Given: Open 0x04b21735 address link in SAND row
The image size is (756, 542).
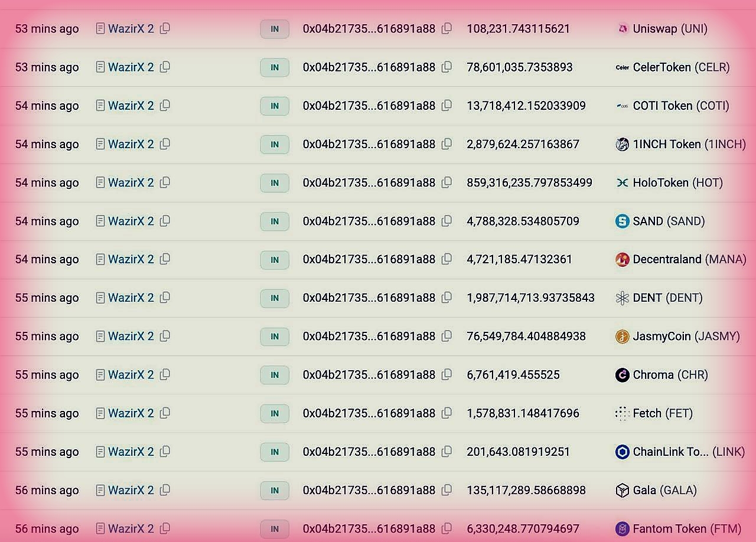Looking at the screenshot, I should pos(369,221).
